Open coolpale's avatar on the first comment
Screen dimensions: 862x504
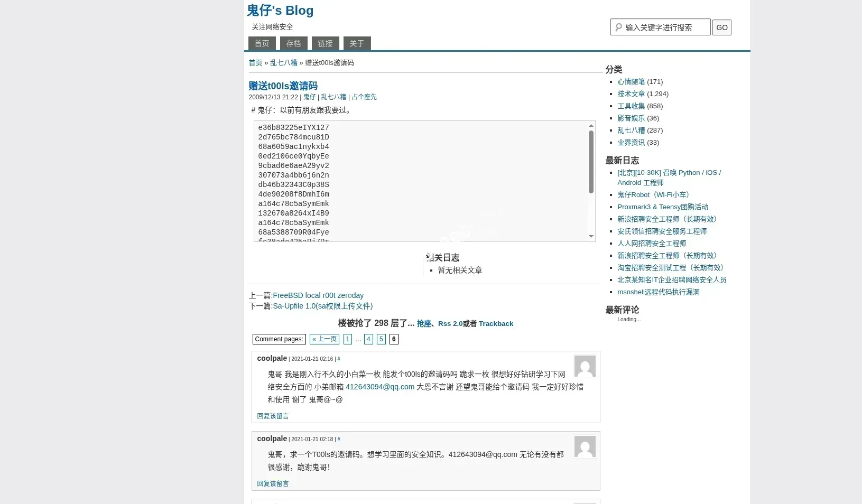tap(585, 366)
